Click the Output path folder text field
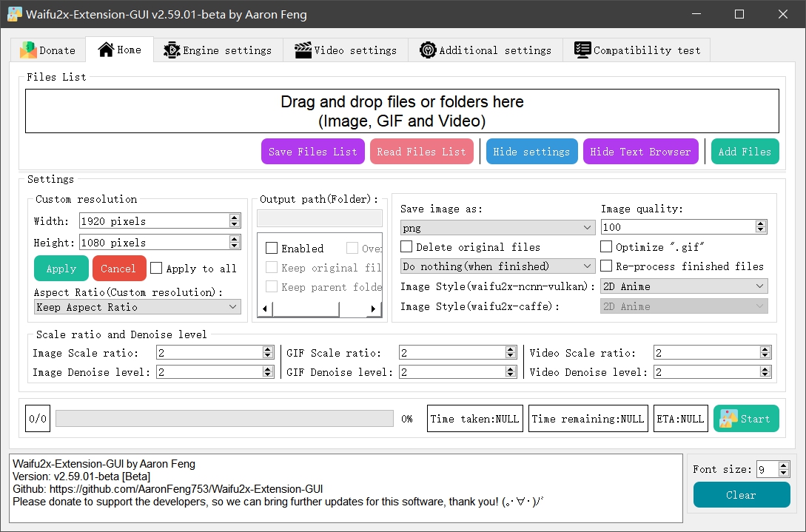The image size is (806, 532). (x=320, y=218)
